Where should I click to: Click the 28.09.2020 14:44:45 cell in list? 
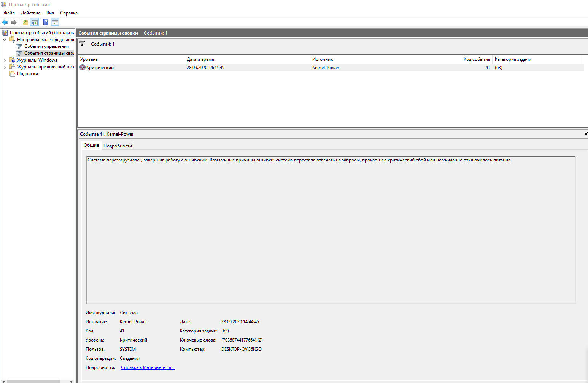click(205, 67)
